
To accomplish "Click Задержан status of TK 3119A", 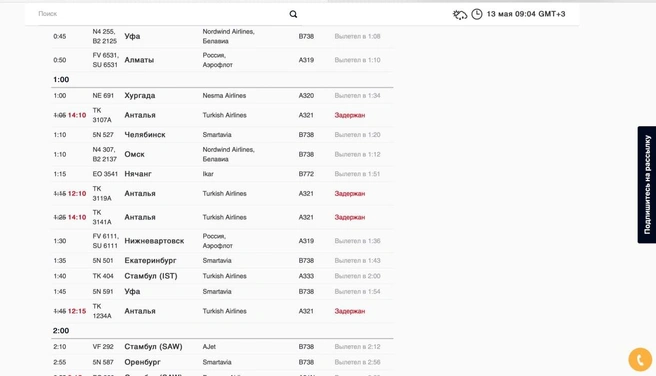I will [x=350, y=194].
